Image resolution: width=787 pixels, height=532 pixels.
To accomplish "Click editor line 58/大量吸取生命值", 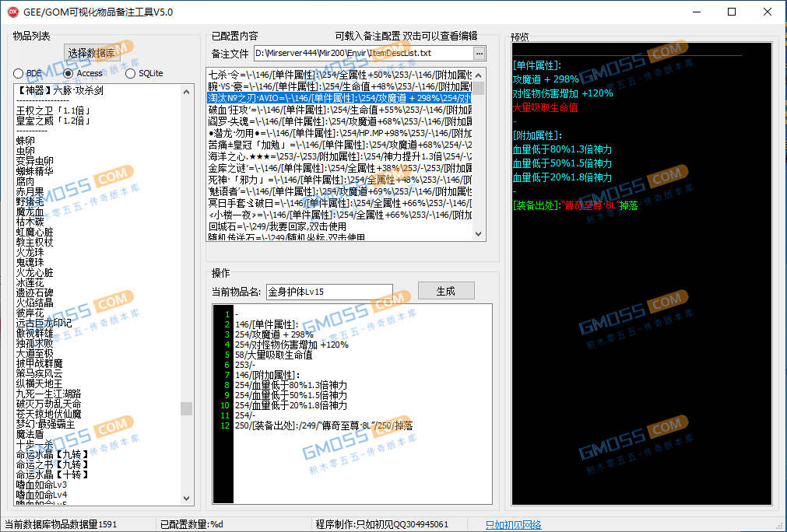I will click(273, 355).
